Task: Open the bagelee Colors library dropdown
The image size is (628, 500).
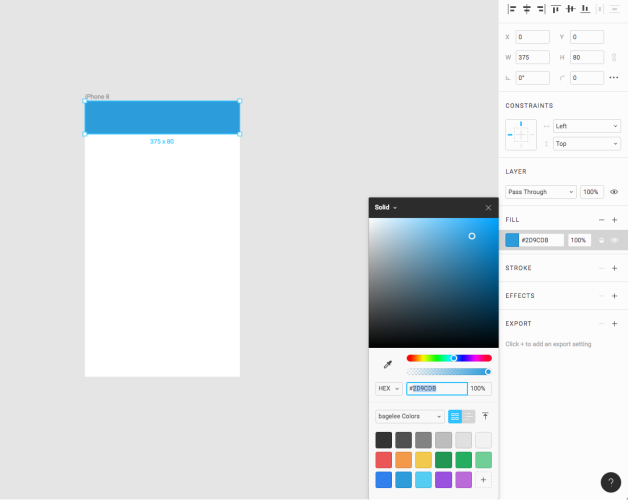Action: tap(410, 417)
